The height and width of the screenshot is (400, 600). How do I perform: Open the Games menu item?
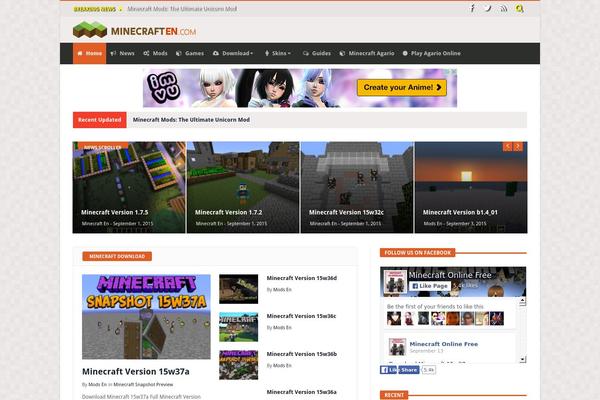click(x=190, y=53)
